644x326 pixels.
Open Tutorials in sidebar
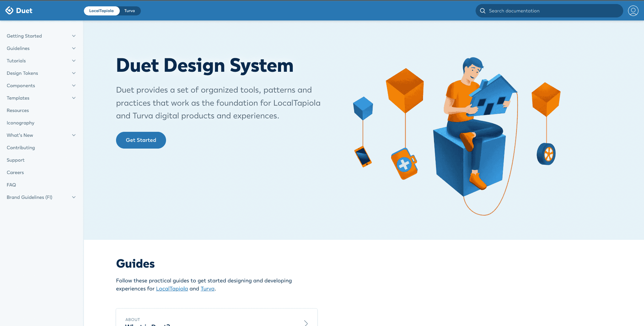pos(16,61)
